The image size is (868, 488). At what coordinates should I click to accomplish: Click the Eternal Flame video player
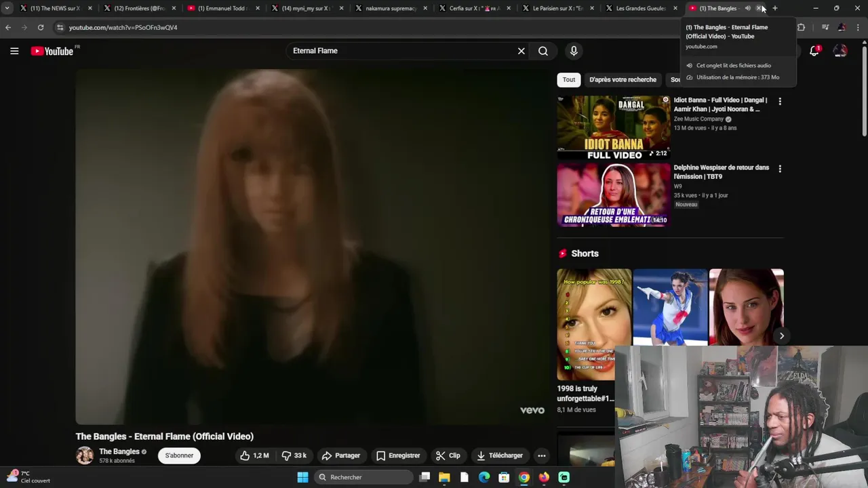point(313,247)
